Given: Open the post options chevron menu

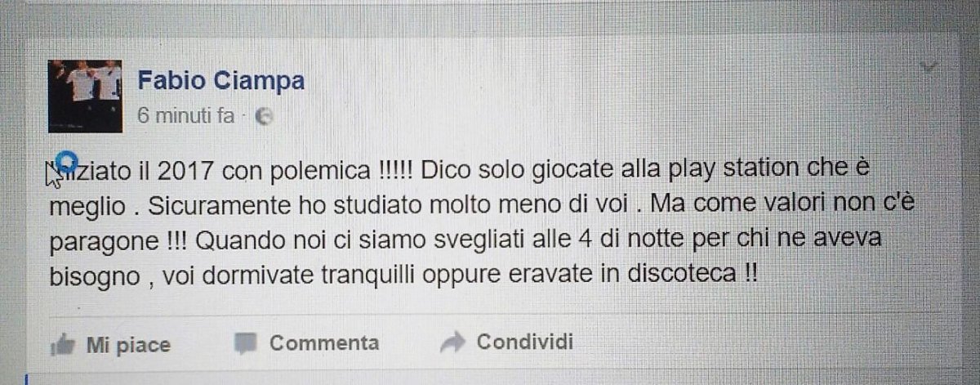Looking at the screenshot, I should click(x=930, y=66).
